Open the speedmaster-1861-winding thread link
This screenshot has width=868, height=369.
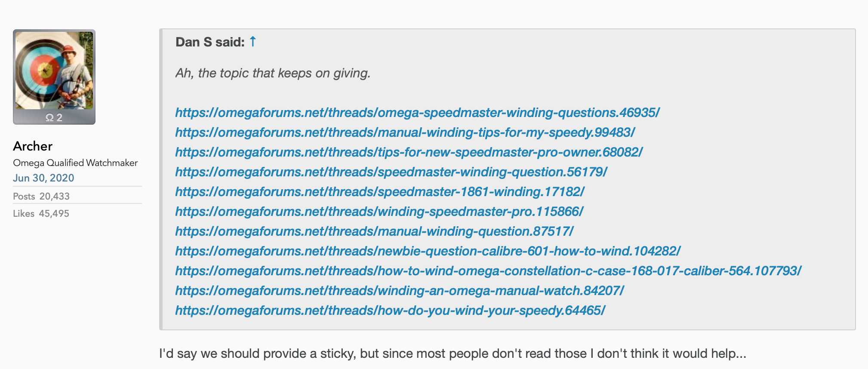click(379, 192)
